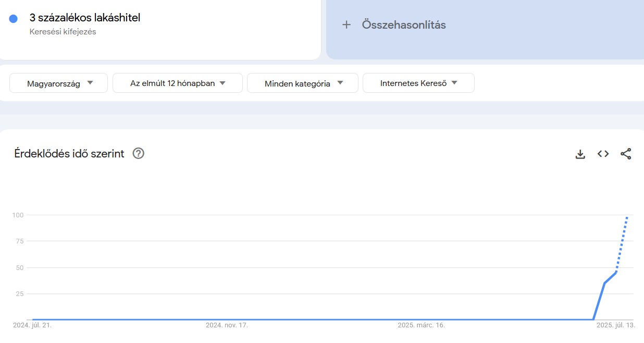Image resolution: width=644 pixels, height=343 pixels.
Task: Click "Összehasonlítás" to add a comparison term
Action: [404, 24]
